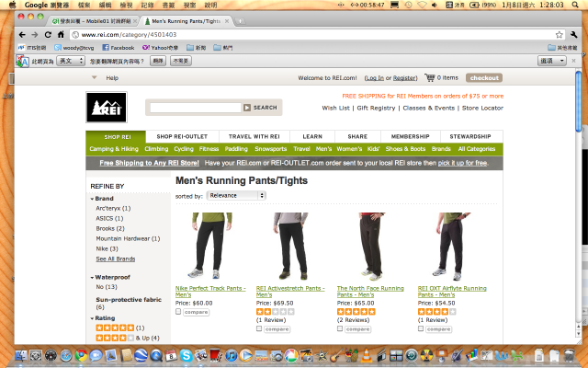Click the REI search input field
Screen dimensions: 588x368
pos(196,108)
